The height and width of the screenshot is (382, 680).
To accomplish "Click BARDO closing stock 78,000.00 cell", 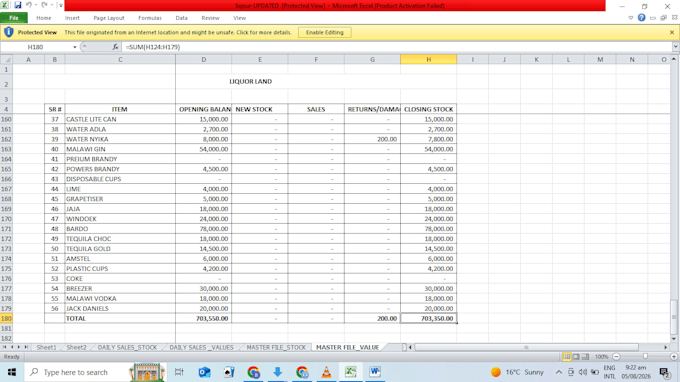I will [x=428, y=229].
